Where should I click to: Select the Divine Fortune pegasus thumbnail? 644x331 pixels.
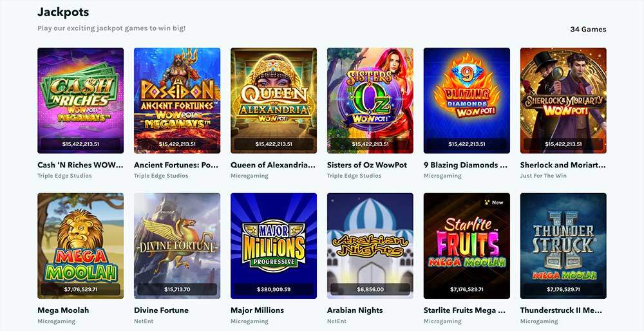[177, 245]
